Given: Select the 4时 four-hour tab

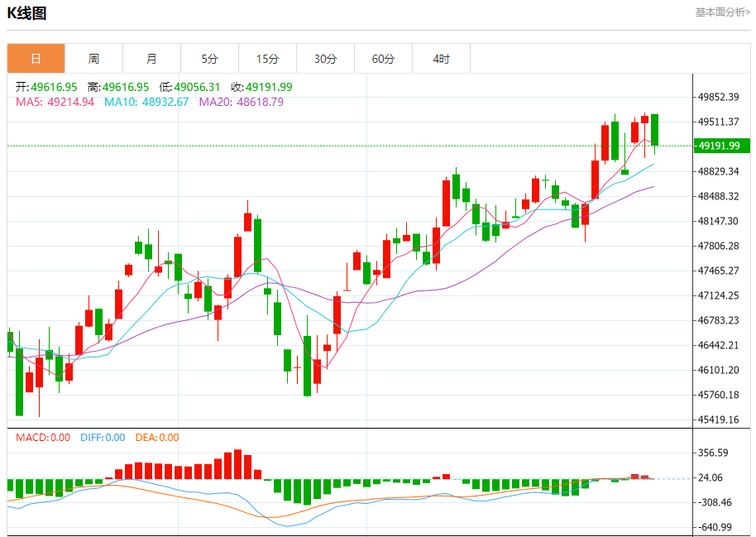Looking at the screenshot, I should [441, 59].
